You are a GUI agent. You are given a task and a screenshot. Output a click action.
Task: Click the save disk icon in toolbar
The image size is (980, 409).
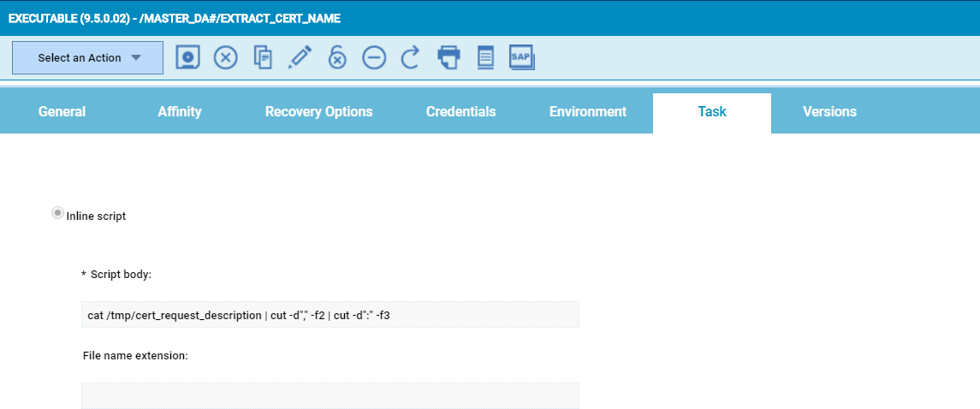point(187,57)
